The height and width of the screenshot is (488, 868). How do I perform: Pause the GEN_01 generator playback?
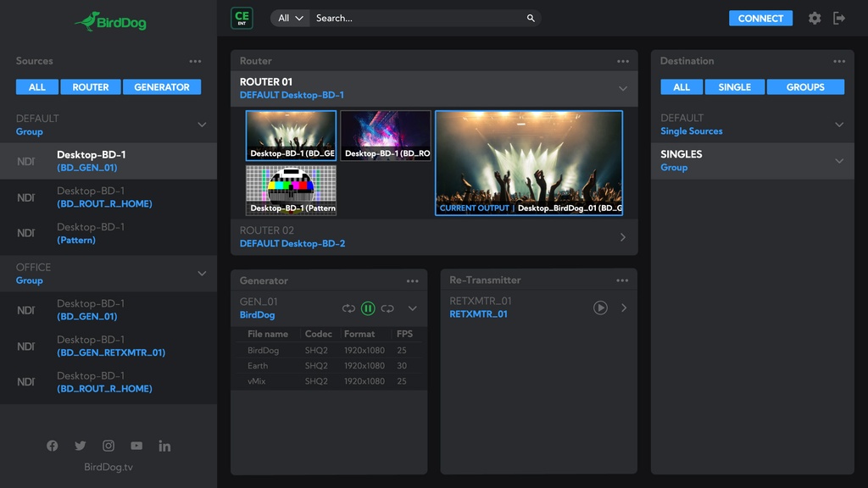368,308
